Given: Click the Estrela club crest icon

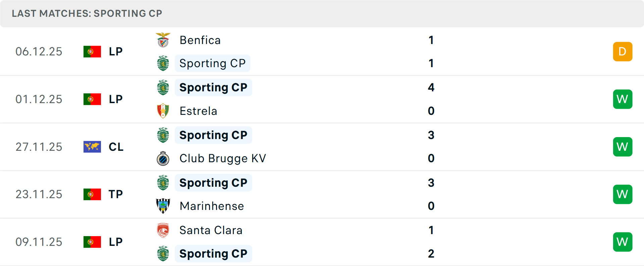Looking at the screenshot, I should [163, 111].
